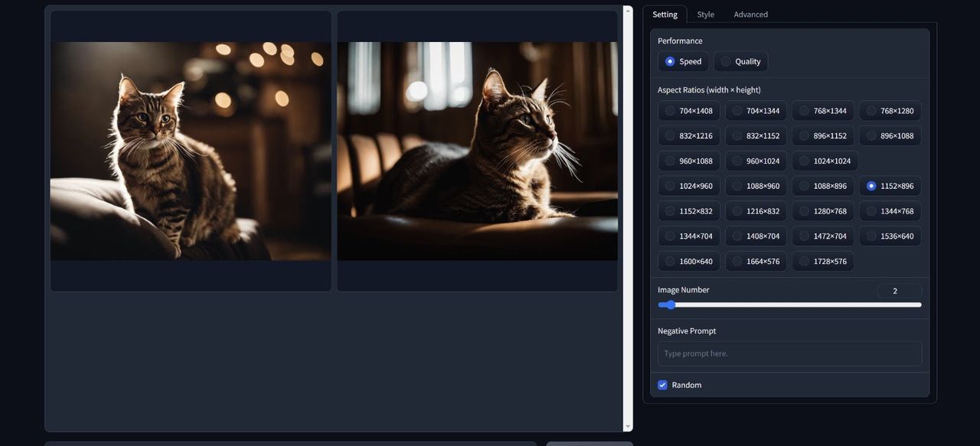This screenshot has height=446, width=980.
Task: Click the gallery scrollbar up arrow
Action: (628, 10)
